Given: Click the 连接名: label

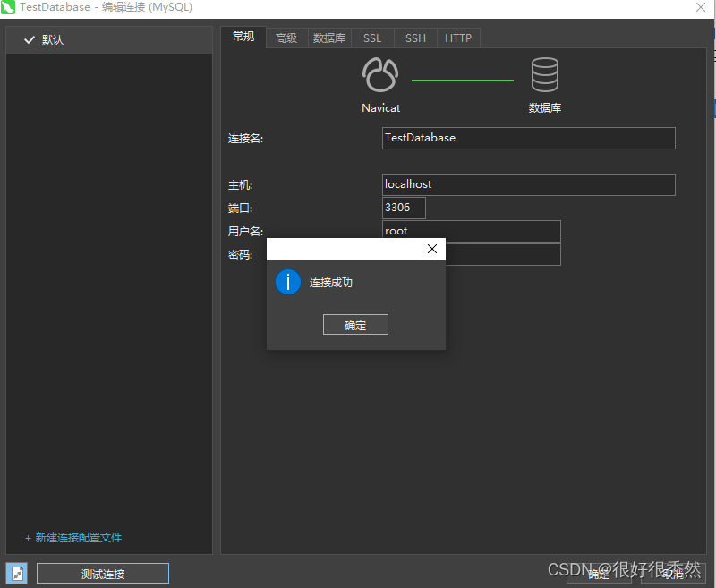Looking at the screenshot, I should (x=245, y=139).
